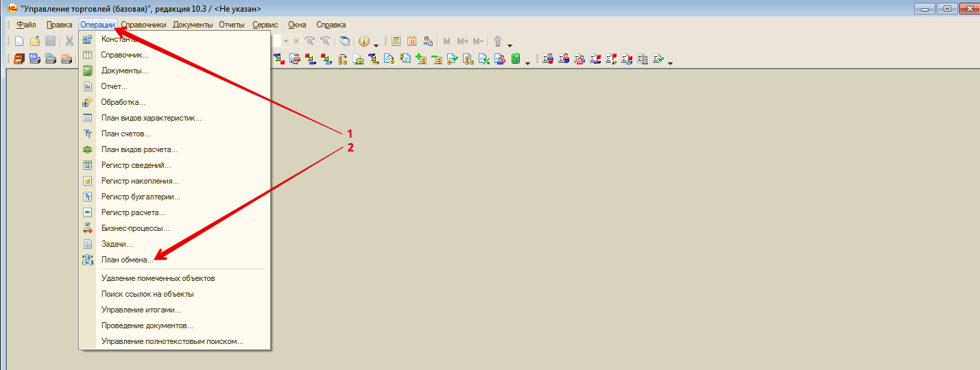
Task: Choose Регистр сведений... from the menu
Action: coord(136,165)
